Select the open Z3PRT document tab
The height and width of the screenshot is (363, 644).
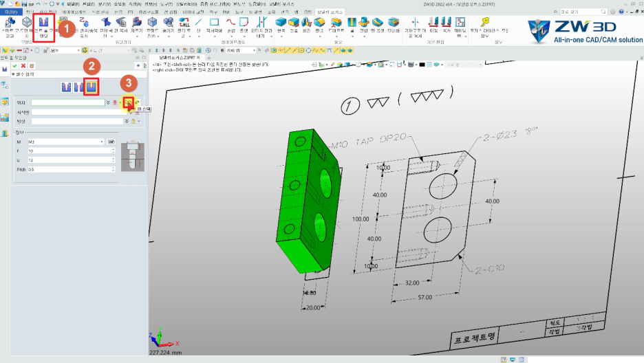[x=177, y=58]
